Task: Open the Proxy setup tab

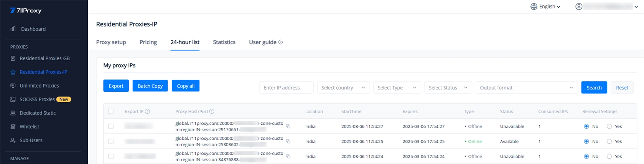Action: click(x=111, y=42)
